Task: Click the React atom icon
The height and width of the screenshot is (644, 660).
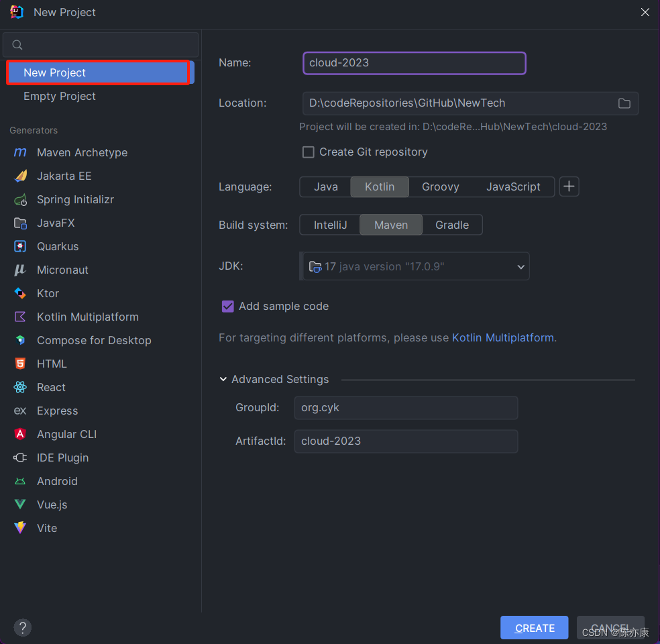Action: [20, 387]
